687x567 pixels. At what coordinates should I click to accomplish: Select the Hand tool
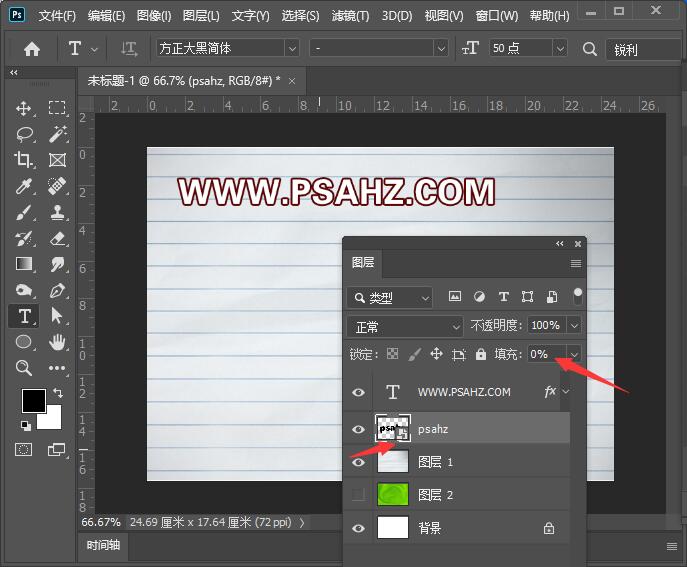[x=57, y=342]
